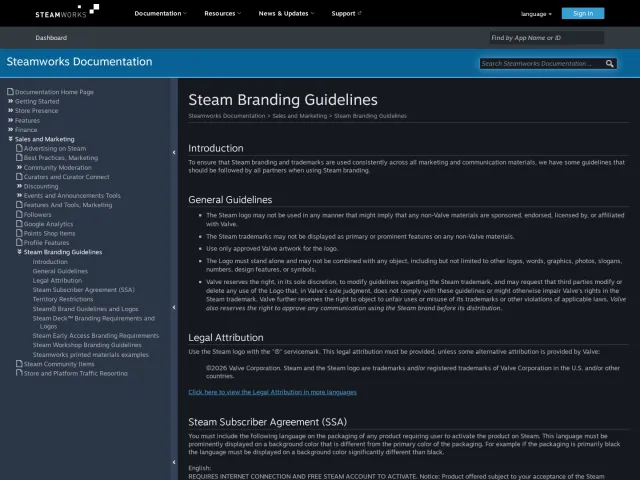Screen dimensions: 640x480
Task: Open Steam Workshop Branding Guidelines entry
Action: 87,345
